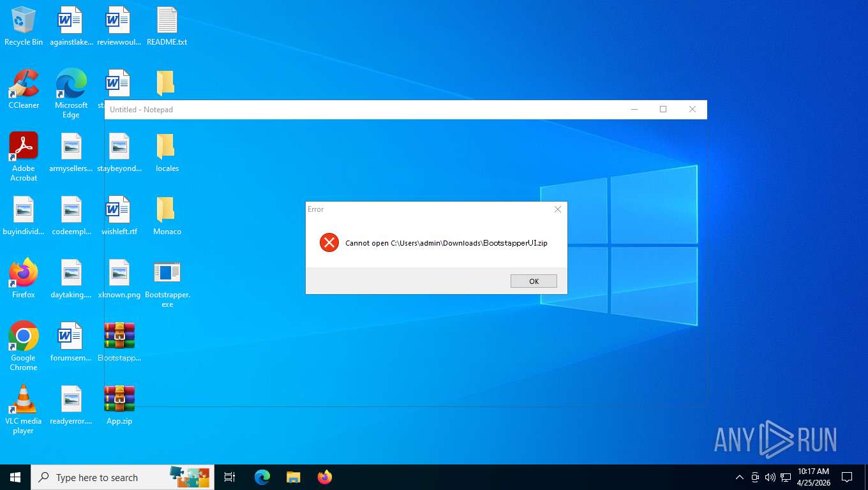Open the Adobe Acrobat desktop shortcut

point(24,156)
